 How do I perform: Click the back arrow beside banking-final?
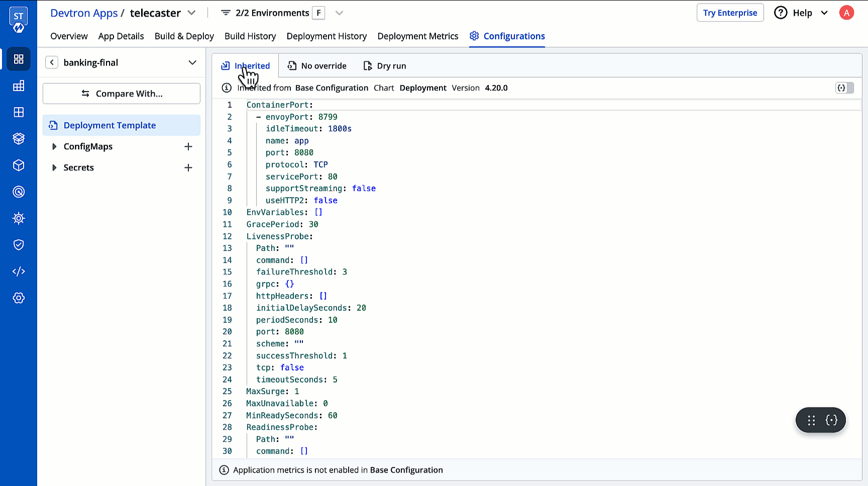(x=52, y=62)
